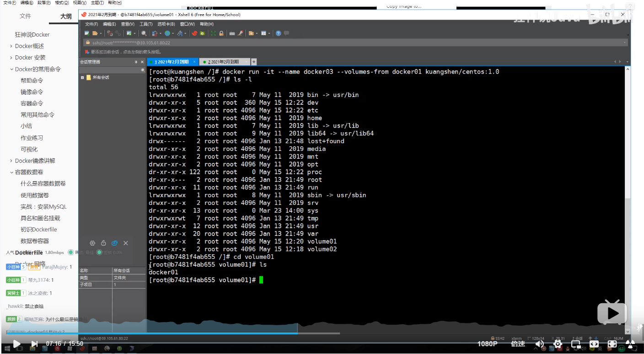The width and height of the screenshot is (644, 354).
Task: Open the 帮助(H) menu in Xshell
Action: click(x=207, y=24)
